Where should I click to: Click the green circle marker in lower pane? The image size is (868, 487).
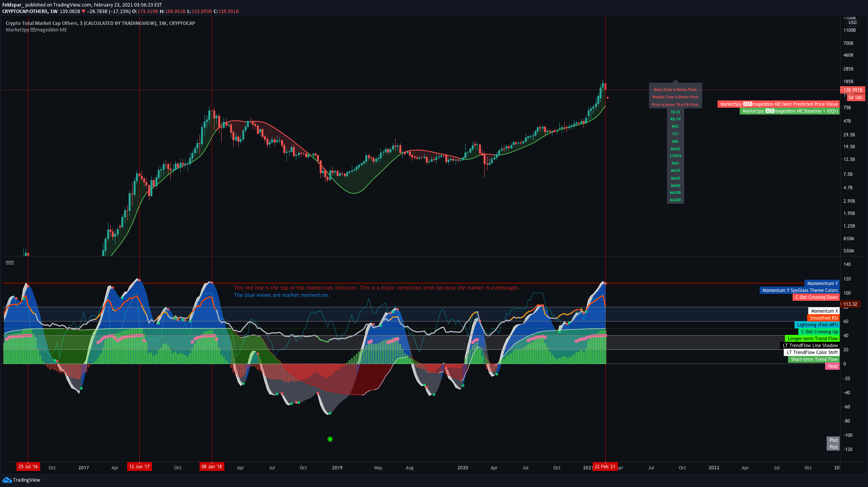tap(330, 439)
